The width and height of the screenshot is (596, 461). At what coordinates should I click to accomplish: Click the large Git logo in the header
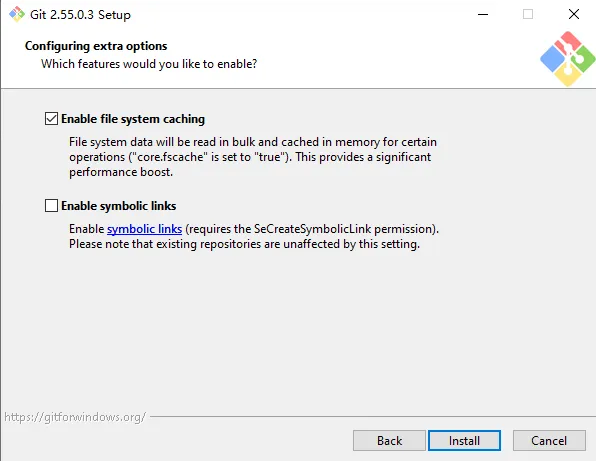(x=567, y=59)
